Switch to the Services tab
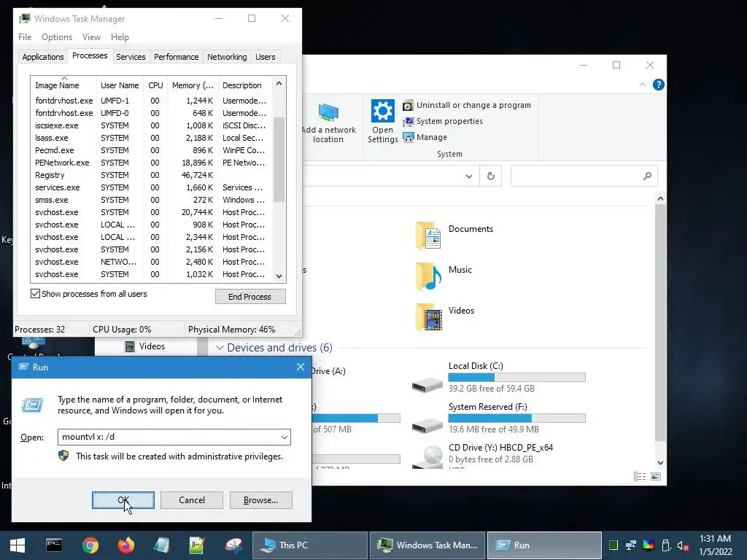The width and height of the screenshot is (747, 560). (131, 57)
